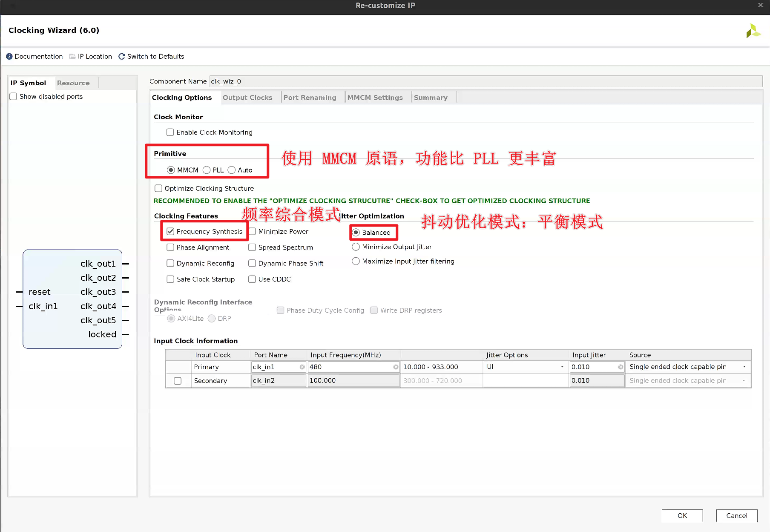Clear the primary input jitter value icon

[621, 367]
